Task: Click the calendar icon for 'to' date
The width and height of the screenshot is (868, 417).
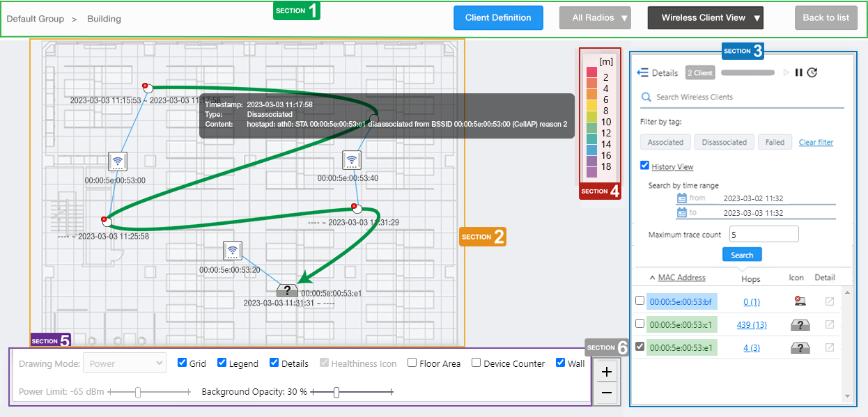Action: click(x=682, y=213)
